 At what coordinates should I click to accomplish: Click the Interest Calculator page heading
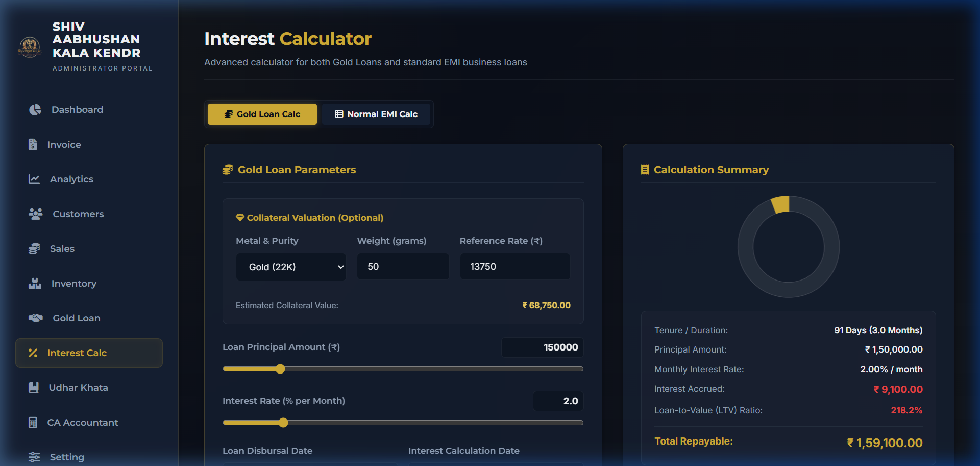click(288, 39)
